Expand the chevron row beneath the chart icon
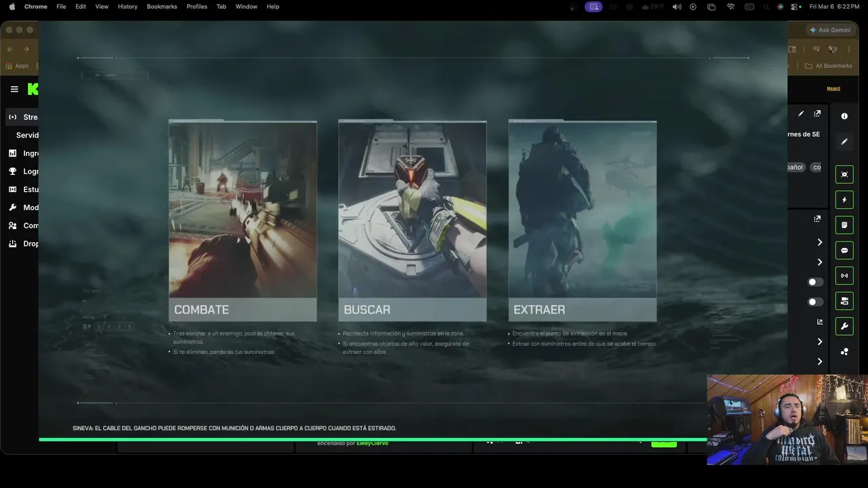868x488 pixels. pyautogui.click(x=819, y=342)
